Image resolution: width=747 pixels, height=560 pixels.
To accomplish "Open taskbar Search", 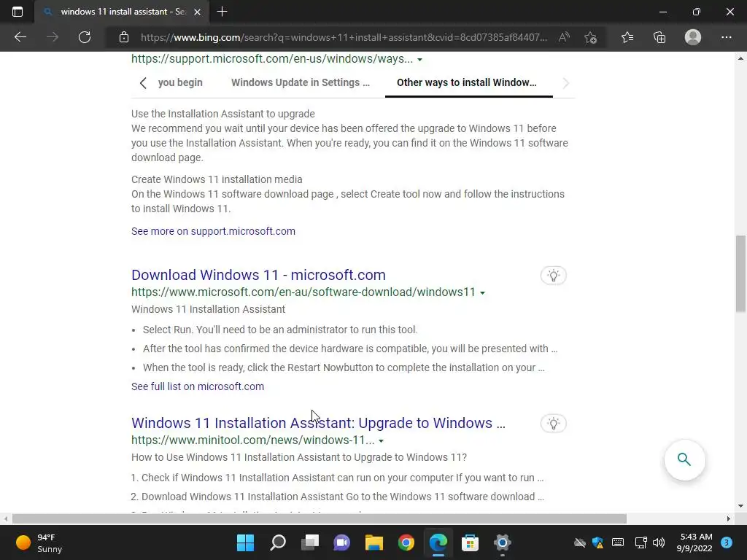I will 278,542.
